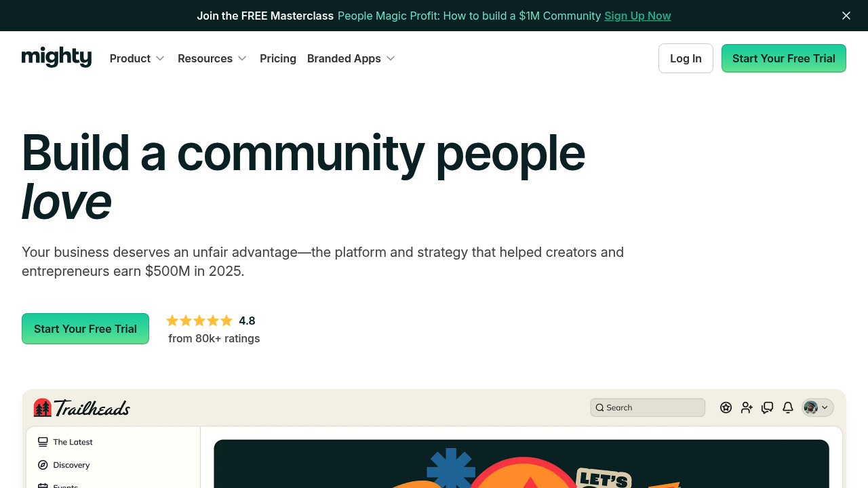Expand the Product dropdown menu
Screen dimensions: 868x488
point(137,58)
